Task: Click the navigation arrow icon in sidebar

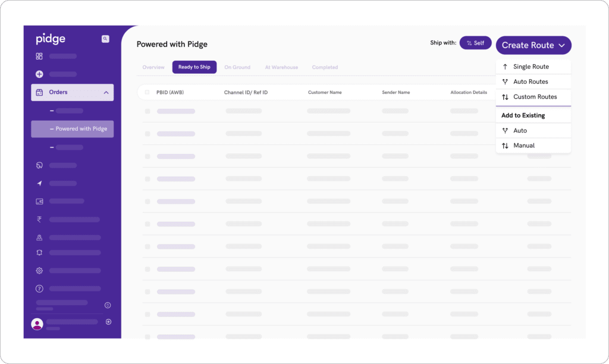Action: (x=39, y=183)
